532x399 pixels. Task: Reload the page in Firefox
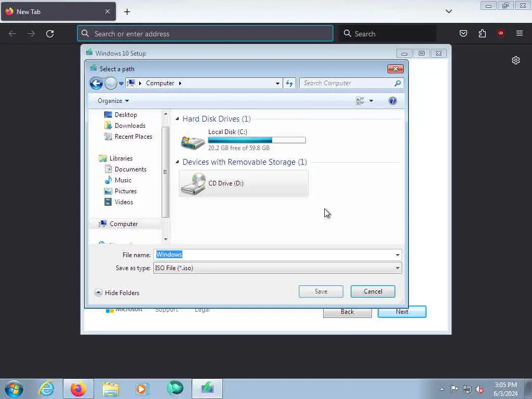(x=50, y=34)
